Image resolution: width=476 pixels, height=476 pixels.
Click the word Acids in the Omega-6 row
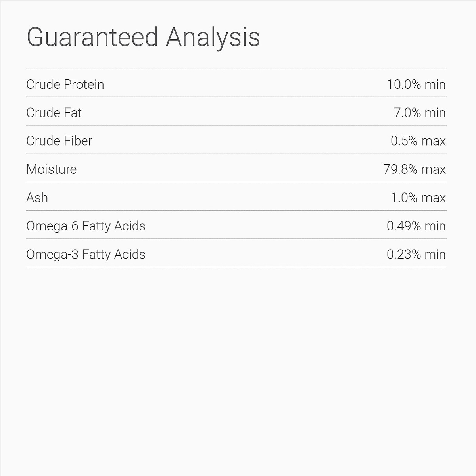point(130,226)
